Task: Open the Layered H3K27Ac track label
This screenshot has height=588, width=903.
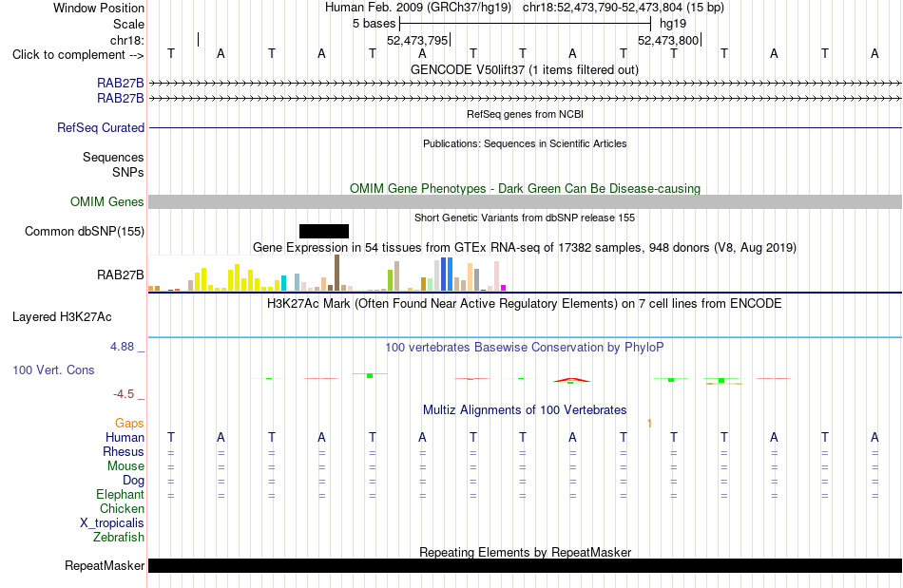Action: click(x=62, y=317)
